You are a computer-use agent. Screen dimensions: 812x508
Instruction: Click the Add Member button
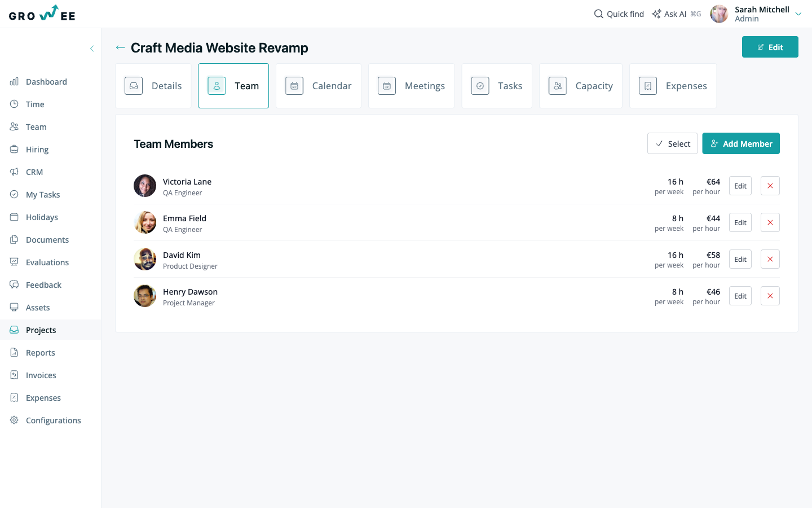[741, 143]
